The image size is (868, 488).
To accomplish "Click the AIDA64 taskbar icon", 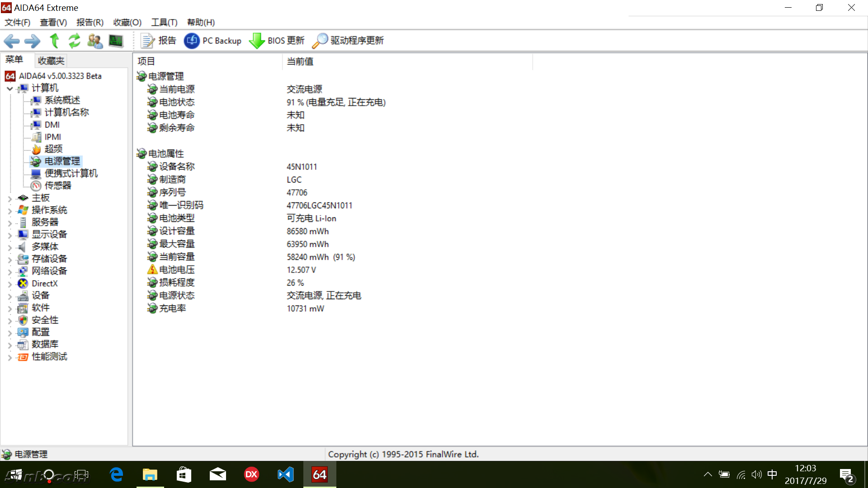I will (320, 474).
